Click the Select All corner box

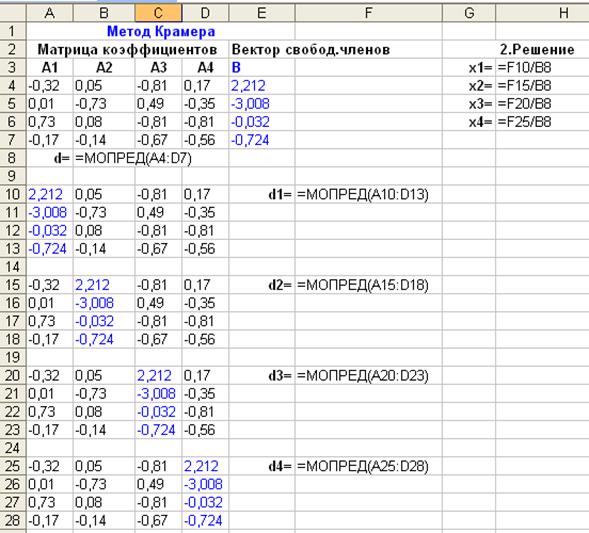point(13,13)
